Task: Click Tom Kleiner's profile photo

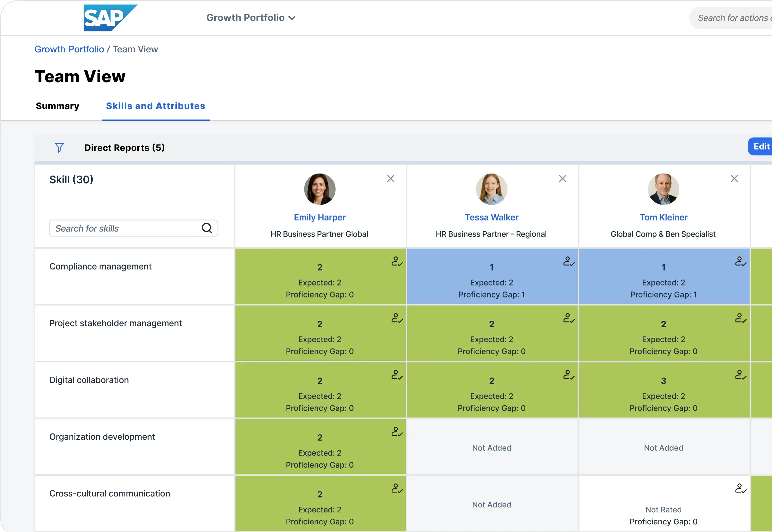Action: click(x=663, y=189)
